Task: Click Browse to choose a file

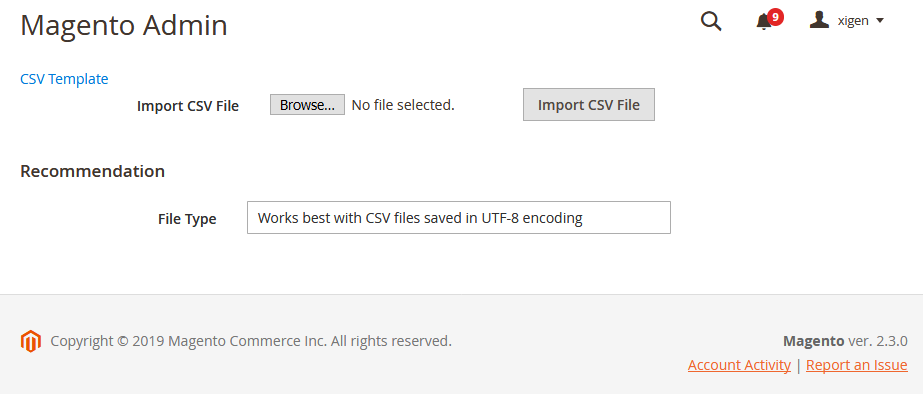Action: point(307,105)
